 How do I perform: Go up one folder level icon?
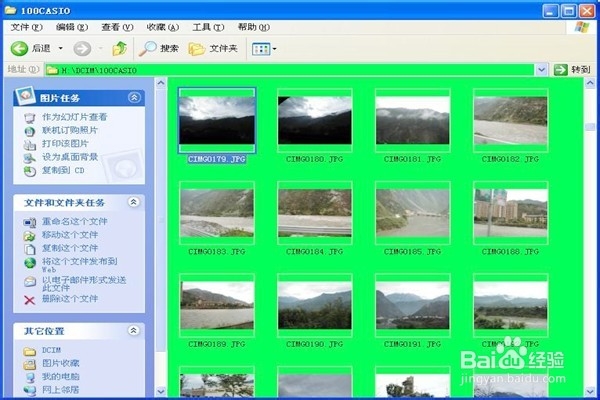(x=119, y=49)
